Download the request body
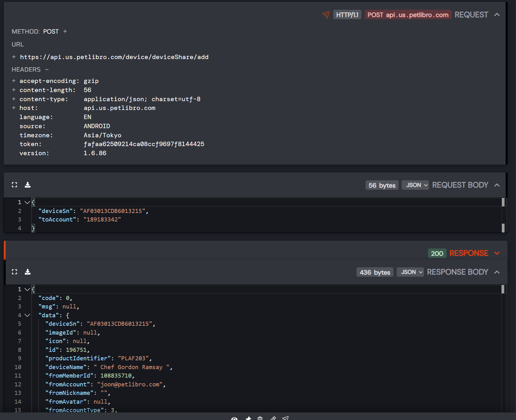Screen dimensions: 516x420 28,185
